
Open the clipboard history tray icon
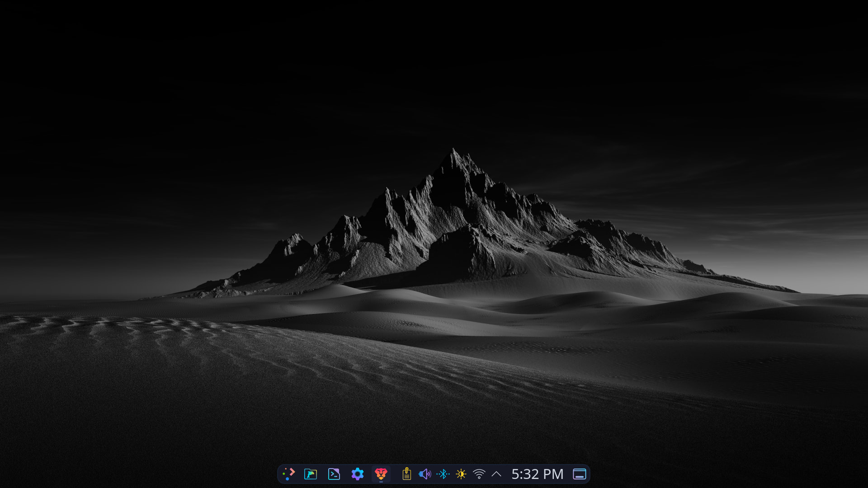(x=406, y=474)
